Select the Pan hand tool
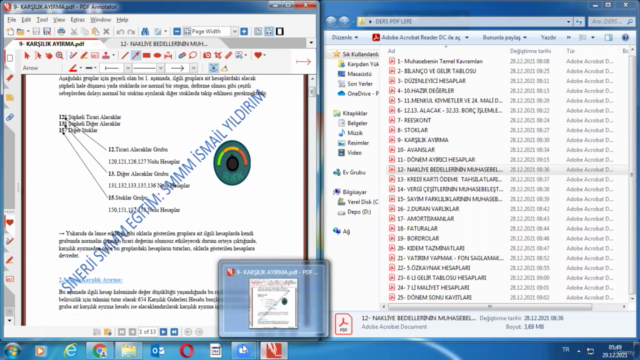This screenshot has height=360, width=640. 49,55
